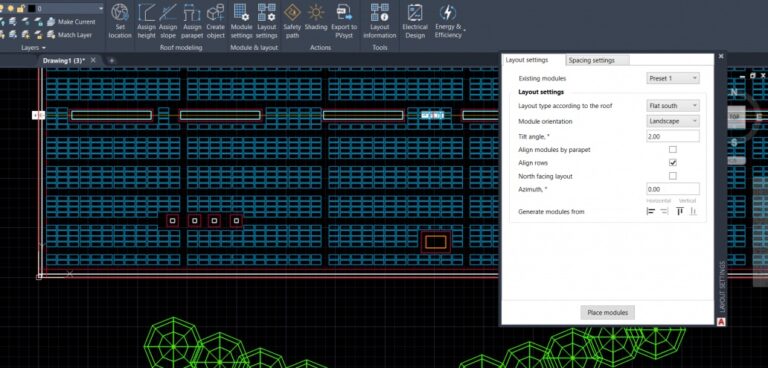The image size is (768, 368).
Task: Click the Place modules button
Action: click(607, 313)
